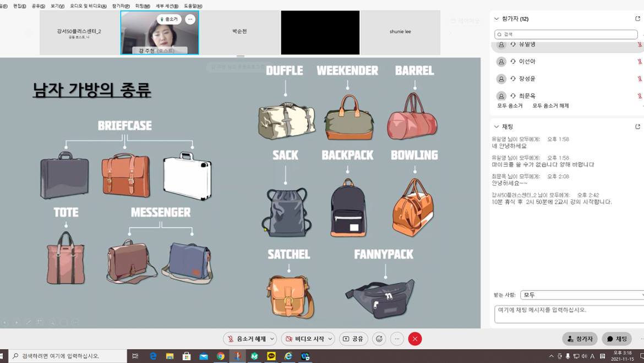644x363 pixels.
Task: Start camera with 비디오 시작
Action: (304, 339)
